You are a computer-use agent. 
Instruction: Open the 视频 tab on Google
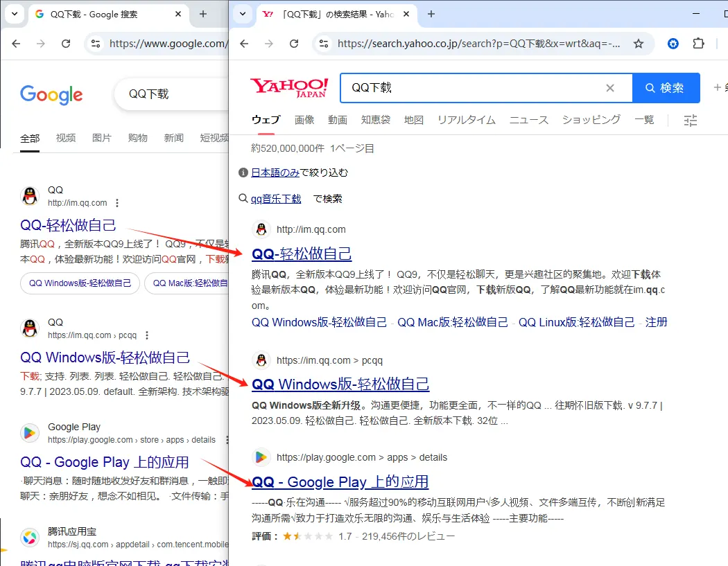coord(66,138)
